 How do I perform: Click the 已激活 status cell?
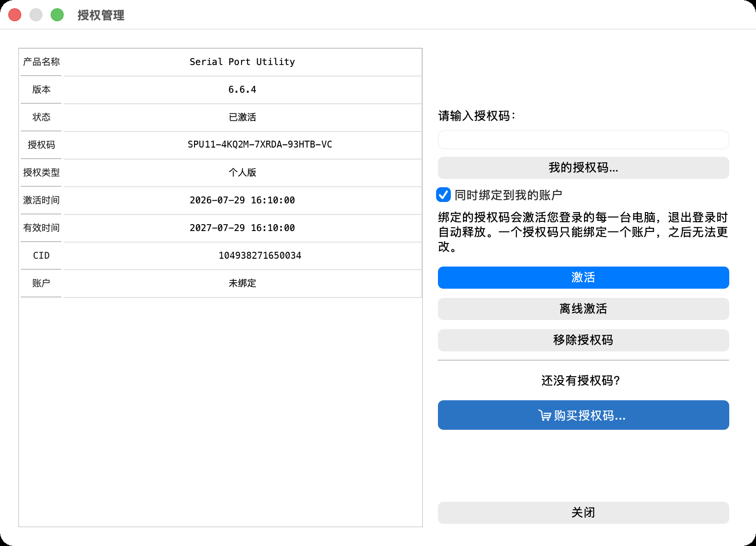tap(242, 117)
